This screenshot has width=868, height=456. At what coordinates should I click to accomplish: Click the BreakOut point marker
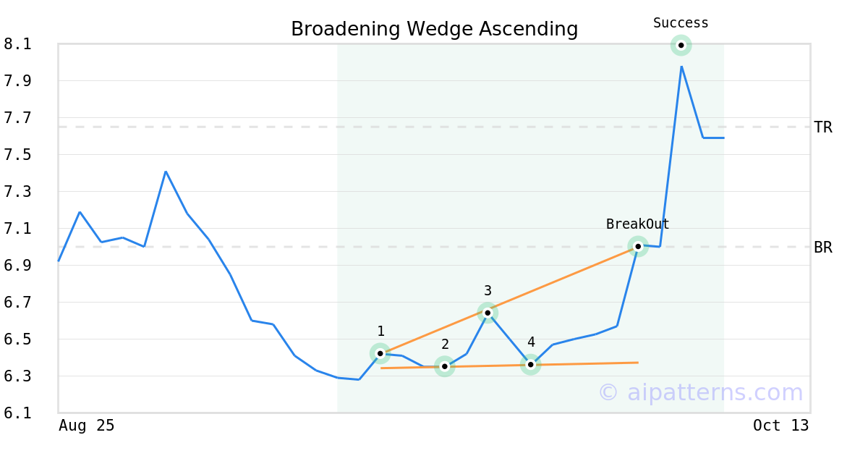637,246
